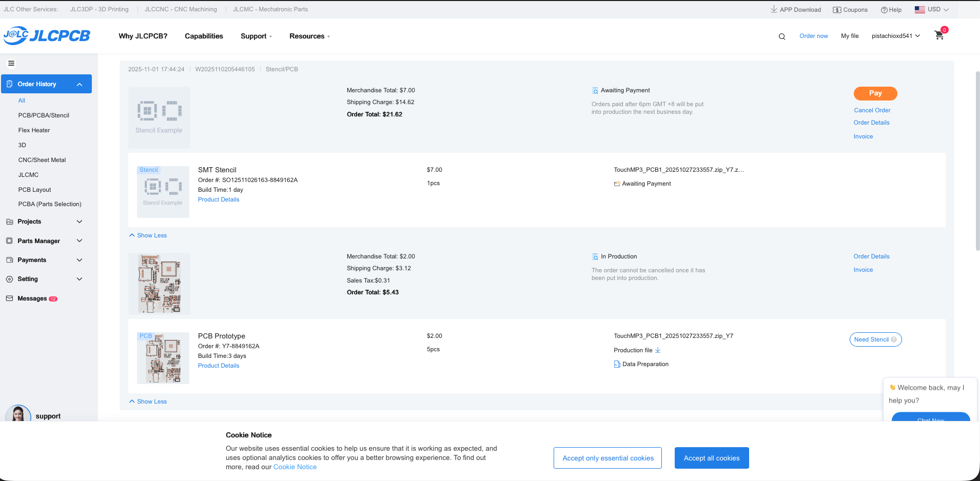The height and width of the screenshot is (481, 980).
Task: Open the search magnifier icon
Action: [782, 36]
